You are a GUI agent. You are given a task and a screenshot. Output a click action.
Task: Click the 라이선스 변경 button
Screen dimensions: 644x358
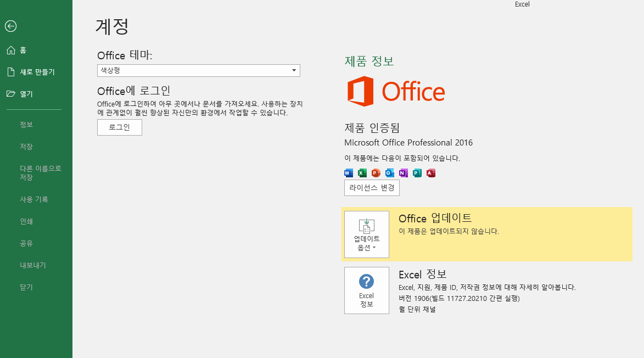tap(372, 188)
